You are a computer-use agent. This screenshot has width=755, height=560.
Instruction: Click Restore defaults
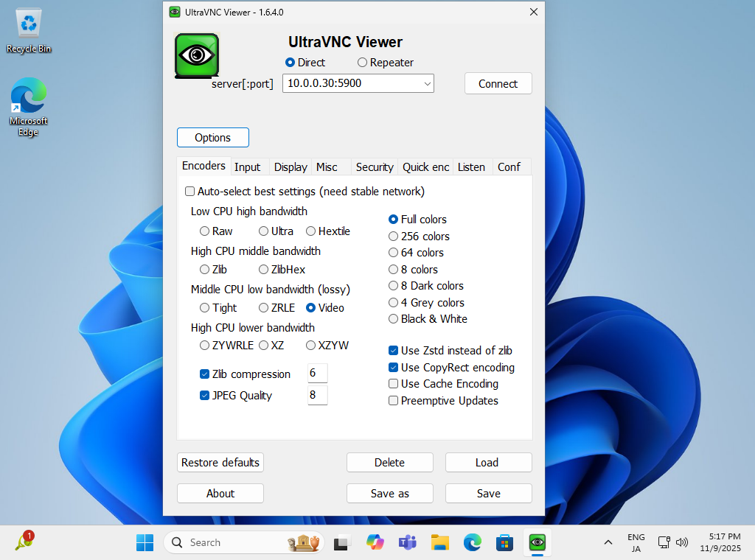point(220,462)
